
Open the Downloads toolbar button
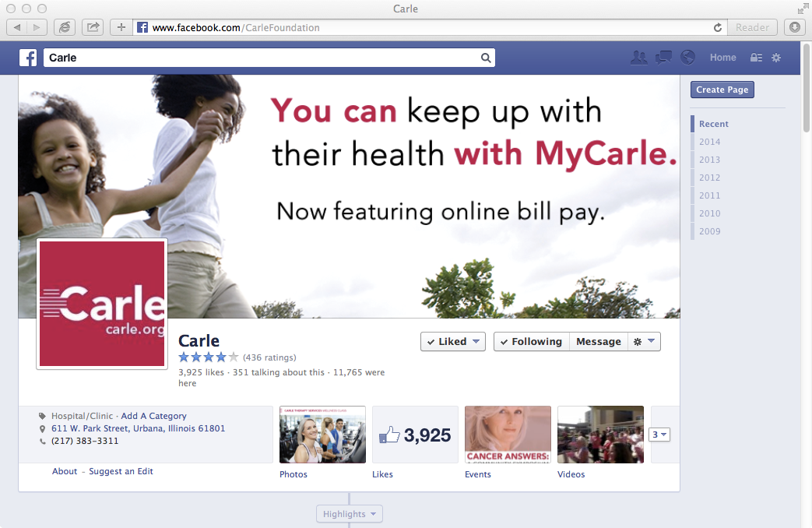(795, 27)
